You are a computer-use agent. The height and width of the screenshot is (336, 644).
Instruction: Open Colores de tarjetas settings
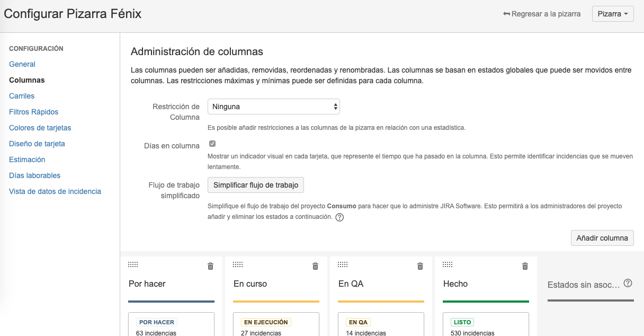(x=40, y=128)
